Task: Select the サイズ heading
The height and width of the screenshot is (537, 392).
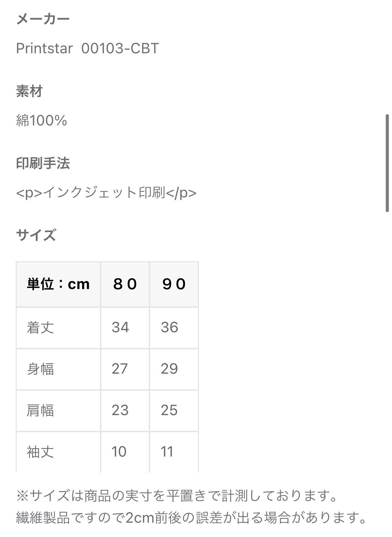Action: (36, 235)
